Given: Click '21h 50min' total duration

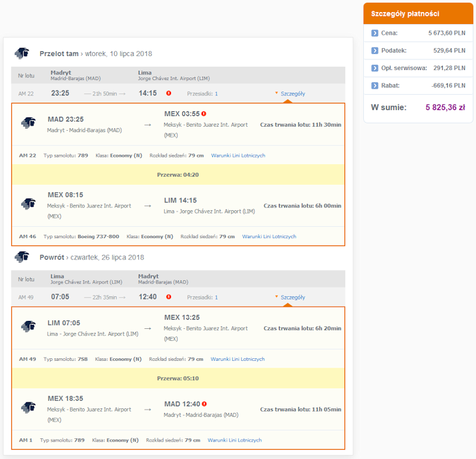Looking at the screenshot, I should pos(105,93).
